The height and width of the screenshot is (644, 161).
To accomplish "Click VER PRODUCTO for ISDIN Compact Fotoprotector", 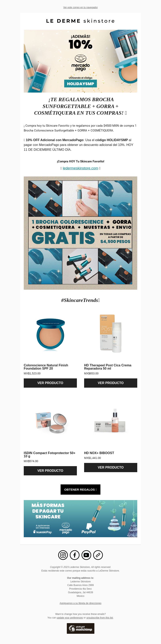I will pyautogui.click(x=50, y=471).
